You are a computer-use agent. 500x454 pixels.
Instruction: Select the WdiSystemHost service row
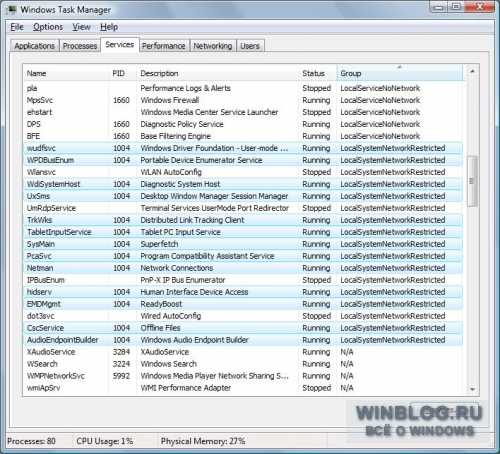click(243, 184)
